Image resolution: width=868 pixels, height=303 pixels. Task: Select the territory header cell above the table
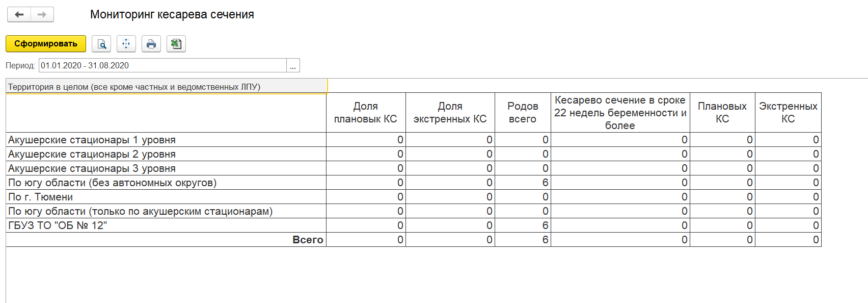pos(166,87)
